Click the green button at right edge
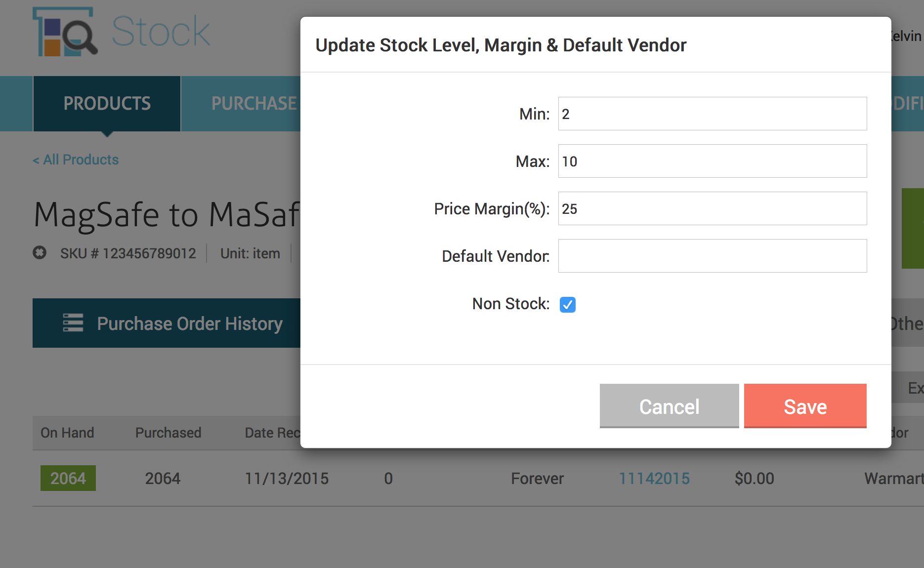 (x=913, y=228)
